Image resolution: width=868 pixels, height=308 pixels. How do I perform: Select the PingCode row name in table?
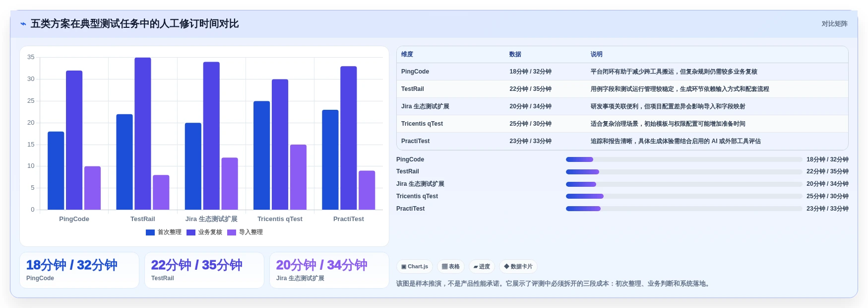pos(415,72)
